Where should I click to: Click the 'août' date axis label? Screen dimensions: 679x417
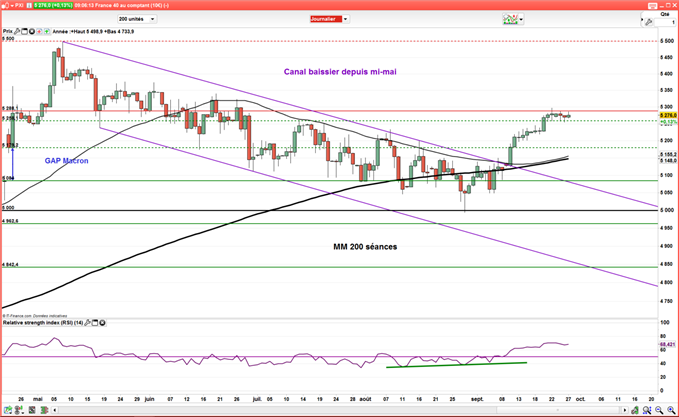[365, 399]
